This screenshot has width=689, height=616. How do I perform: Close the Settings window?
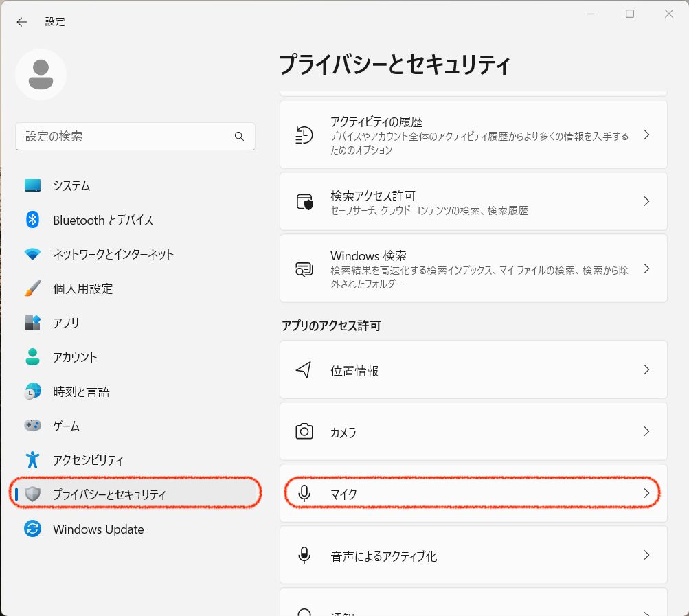tap(669, 14)
